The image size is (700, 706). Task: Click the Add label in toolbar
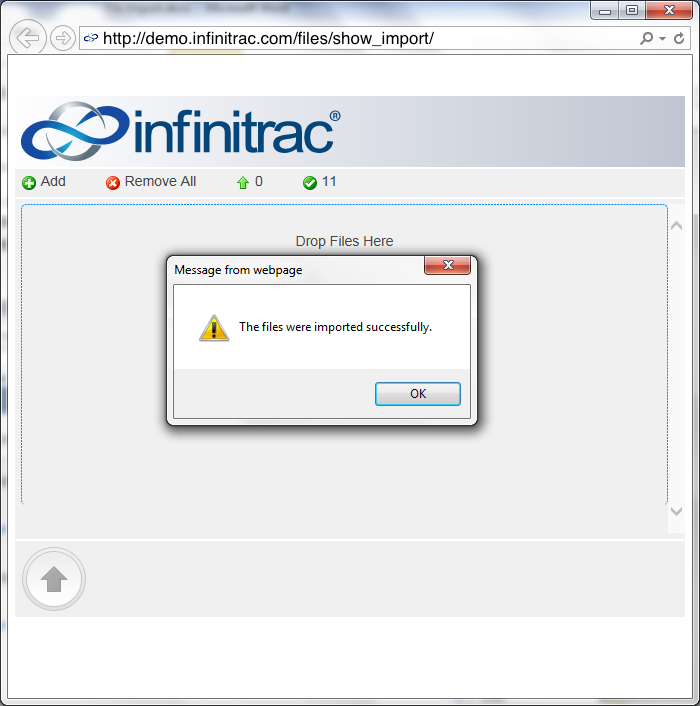tap(53, 181)
